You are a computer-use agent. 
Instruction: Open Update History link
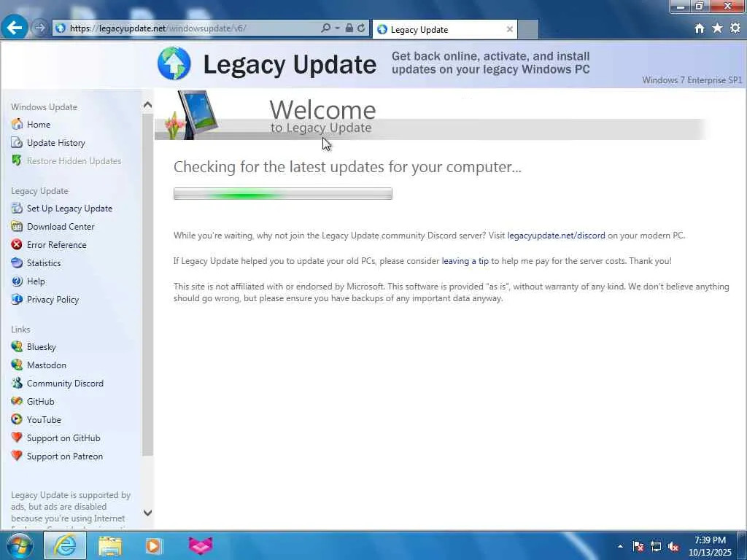[x=55, y=142]
